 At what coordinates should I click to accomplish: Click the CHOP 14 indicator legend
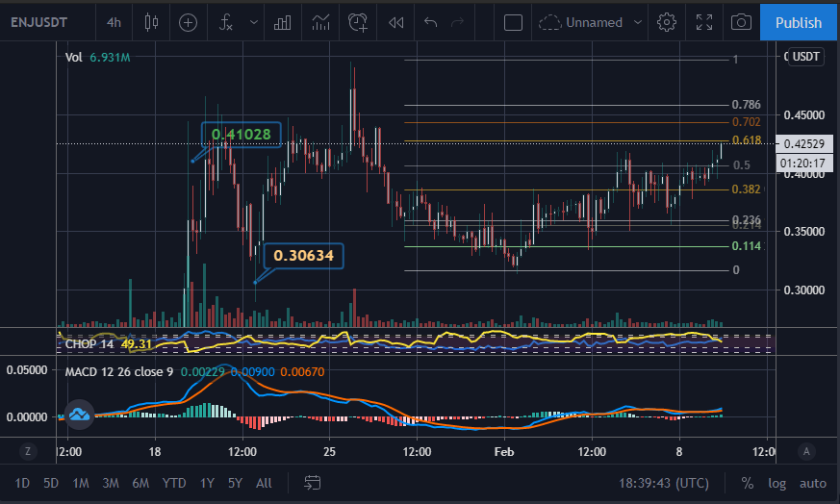[108, 344]
